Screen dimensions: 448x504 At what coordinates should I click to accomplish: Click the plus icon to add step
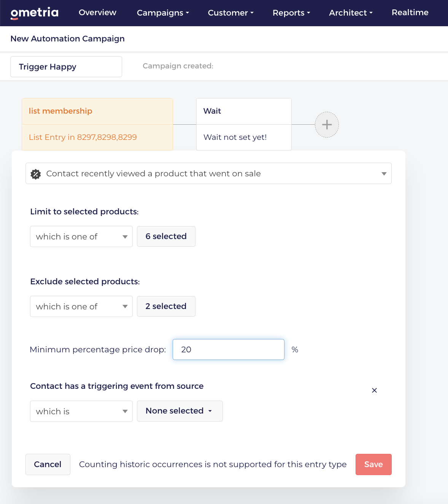coord(327,125)
